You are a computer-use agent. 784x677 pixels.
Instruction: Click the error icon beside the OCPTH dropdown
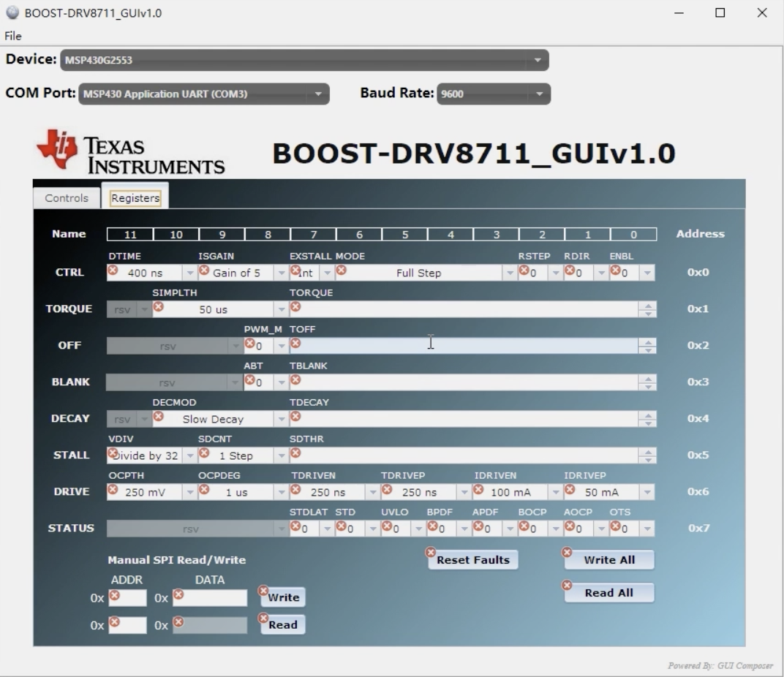click(111, 491)
